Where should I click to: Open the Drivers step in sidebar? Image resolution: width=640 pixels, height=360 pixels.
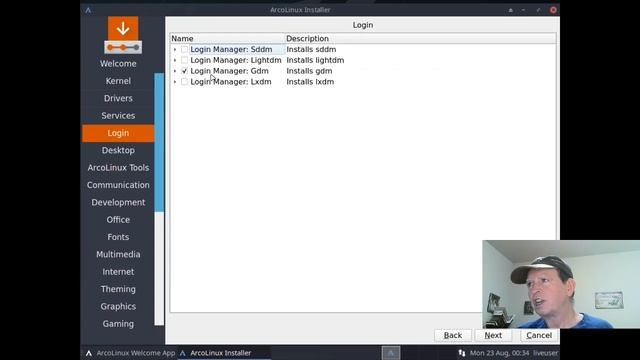118,98
